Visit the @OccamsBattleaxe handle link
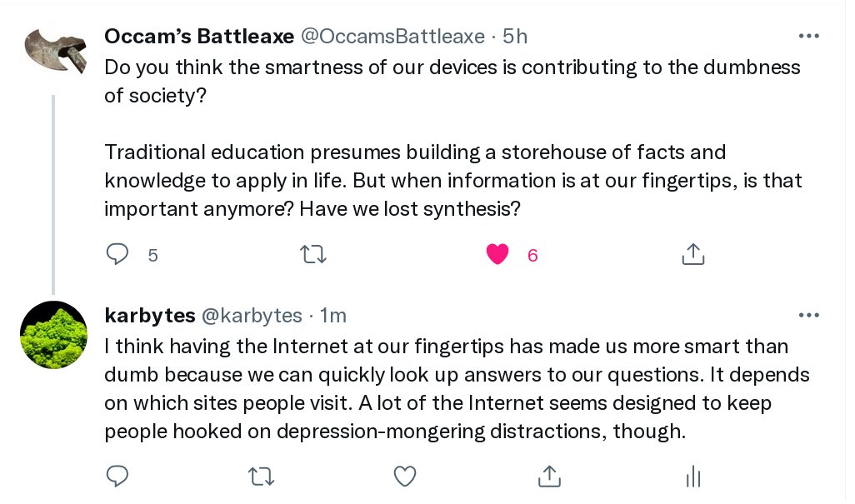Screen dimensions: 855x504 (x=393, y=37)
